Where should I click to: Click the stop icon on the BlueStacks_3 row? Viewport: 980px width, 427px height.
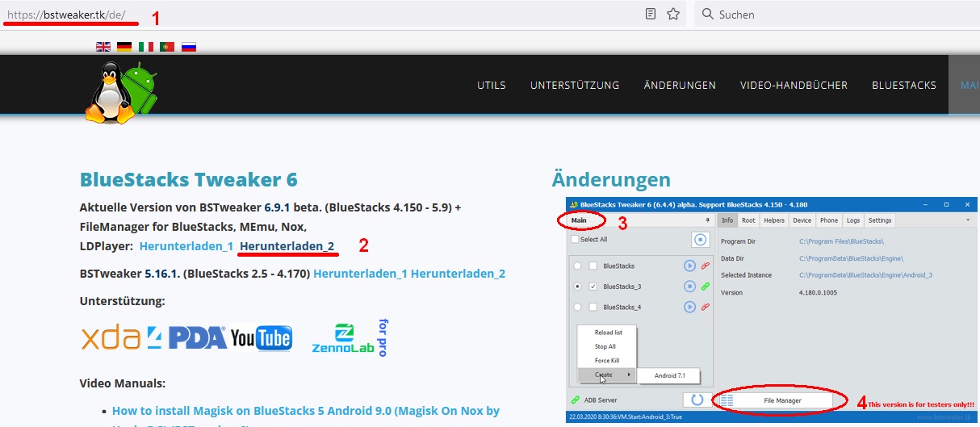pyautogui.click(x=690, y=286)
